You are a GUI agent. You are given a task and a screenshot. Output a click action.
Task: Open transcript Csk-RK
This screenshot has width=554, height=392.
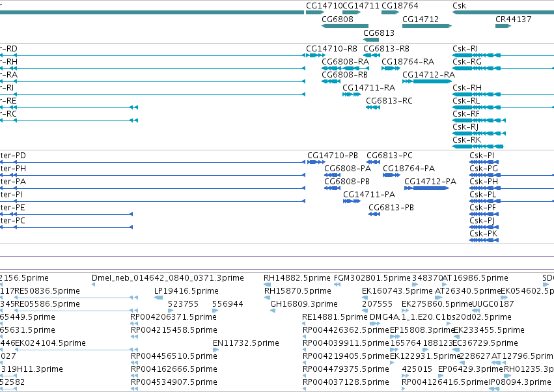[x=467, y=141]
